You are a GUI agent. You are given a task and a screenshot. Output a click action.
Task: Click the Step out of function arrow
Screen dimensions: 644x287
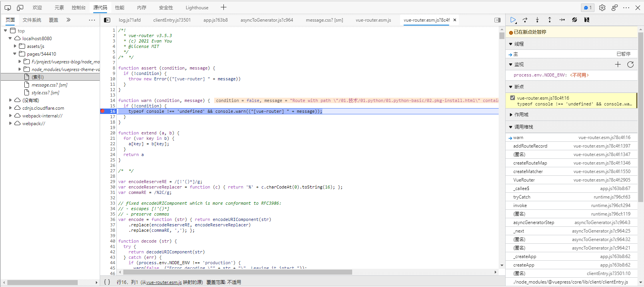[x=549, y=20]
